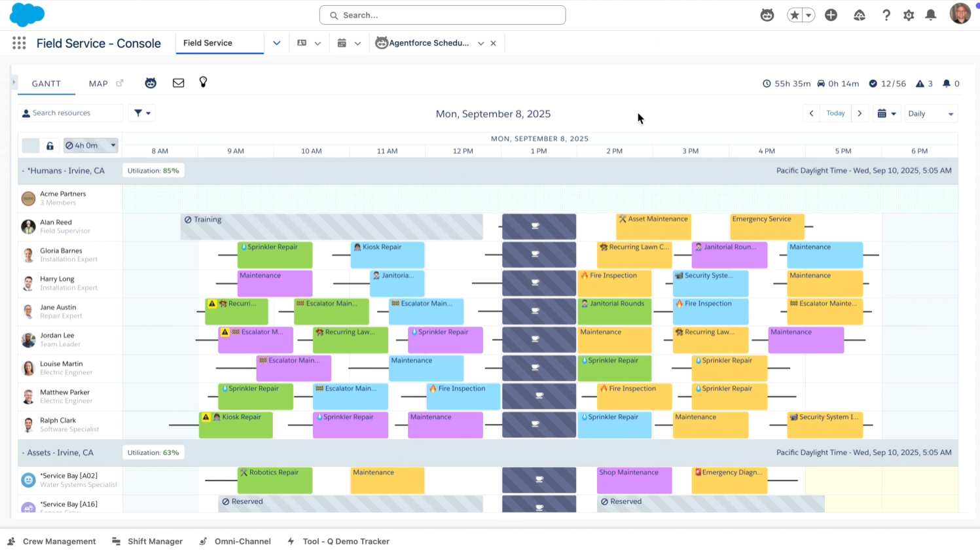Click the Agentforce icon beside MAP tab

[151, 83]
